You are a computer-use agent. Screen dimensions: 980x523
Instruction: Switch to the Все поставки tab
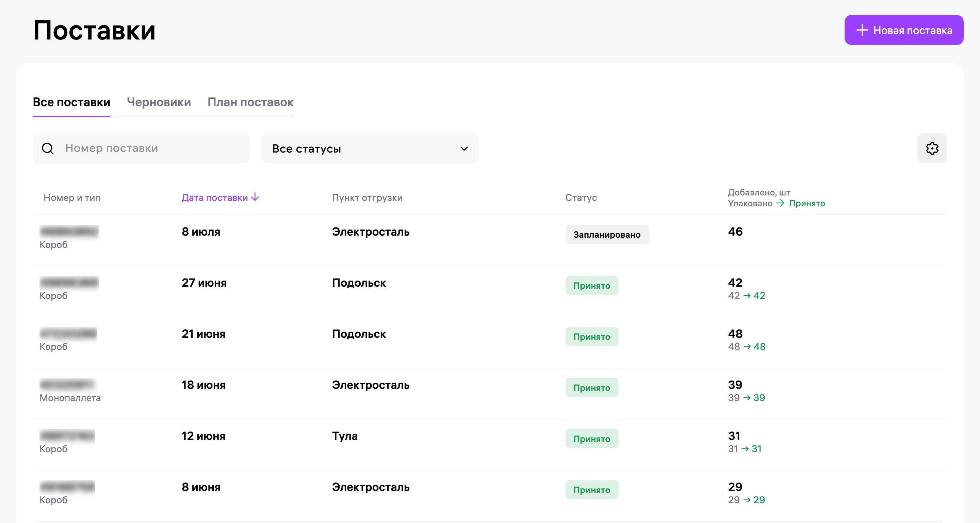[71, 102]
